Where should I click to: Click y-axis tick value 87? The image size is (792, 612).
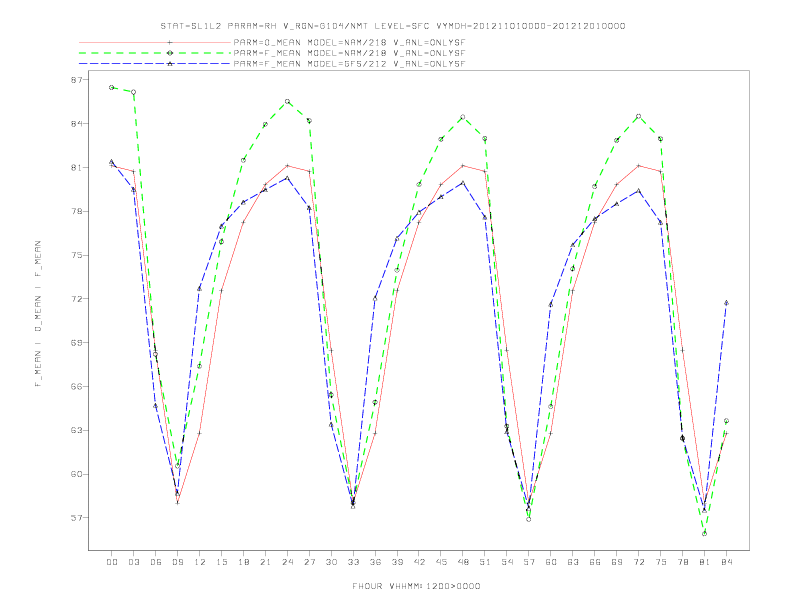click(x=79, y=80)
